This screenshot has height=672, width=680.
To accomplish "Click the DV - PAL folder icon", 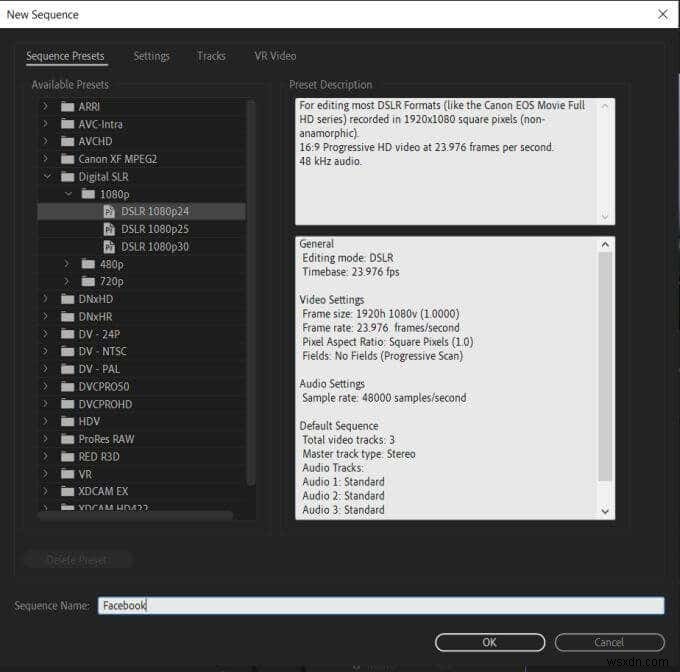I will (67, 369).
